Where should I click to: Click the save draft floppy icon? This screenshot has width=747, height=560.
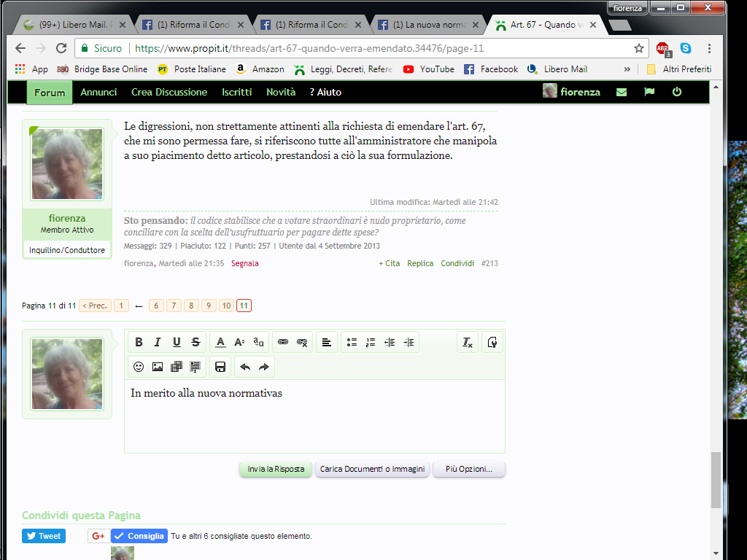[x=220, y=367]
